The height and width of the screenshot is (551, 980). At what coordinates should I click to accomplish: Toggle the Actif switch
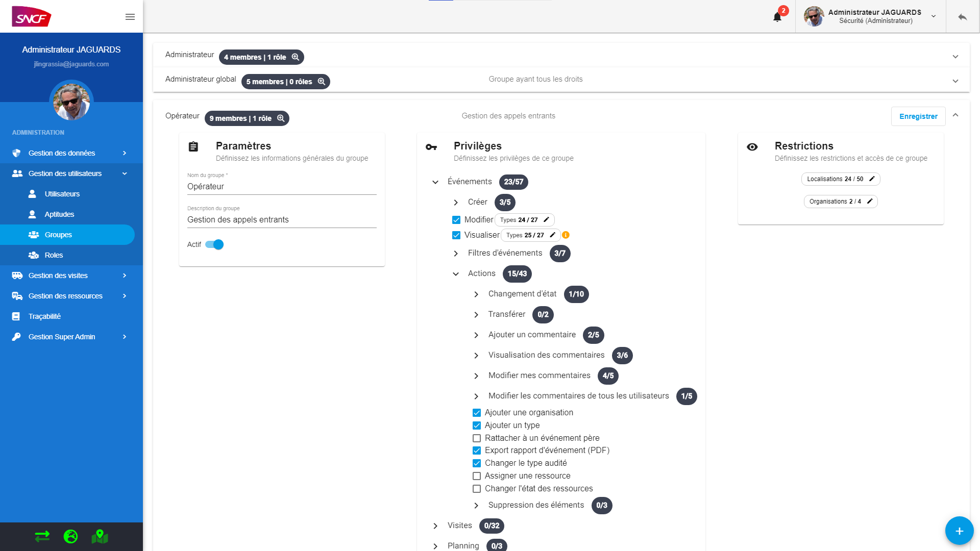(214, 244)
